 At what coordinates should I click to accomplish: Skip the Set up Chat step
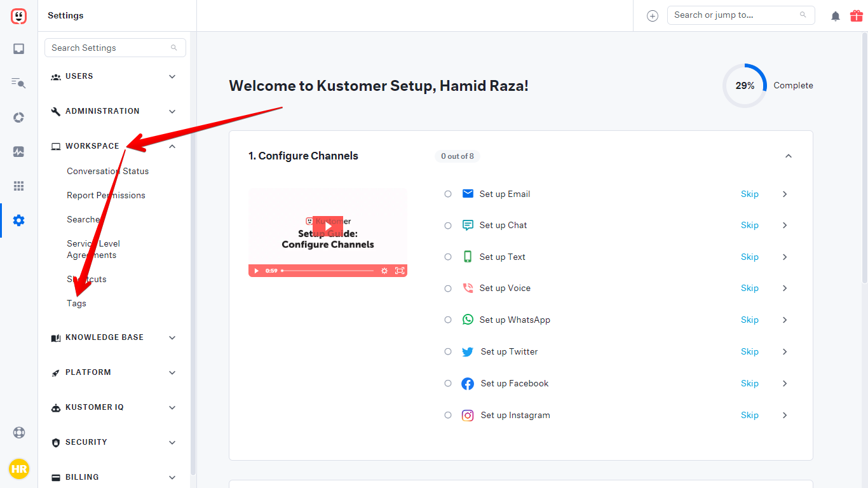[x=750, y=225]
